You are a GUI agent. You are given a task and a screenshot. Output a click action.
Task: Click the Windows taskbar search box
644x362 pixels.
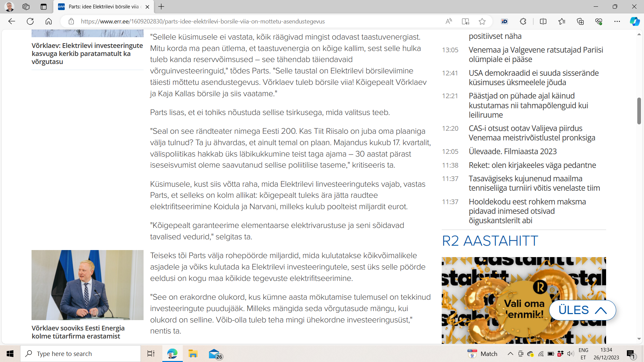tap(80, 354)
